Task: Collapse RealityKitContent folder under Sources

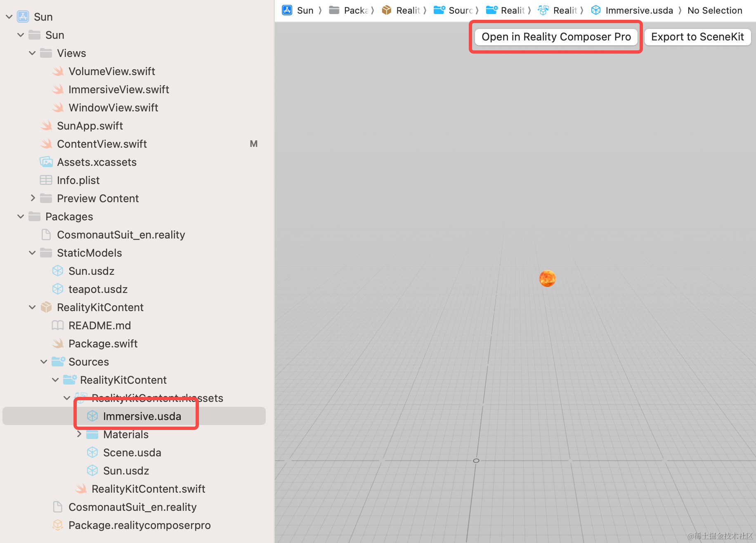Action: point(55,380)
